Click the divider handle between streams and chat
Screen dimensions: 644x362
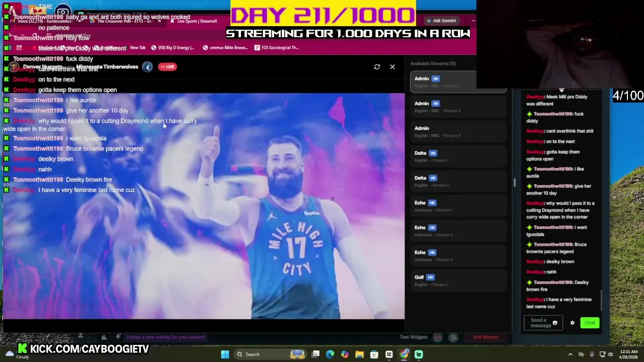pos(514,183)
